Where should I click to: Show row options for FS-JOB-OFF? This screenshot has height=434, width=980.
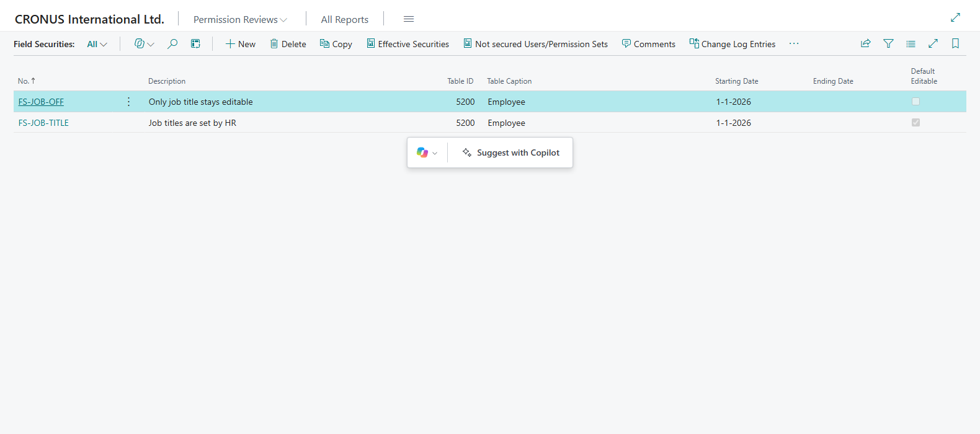pos(128,102)
